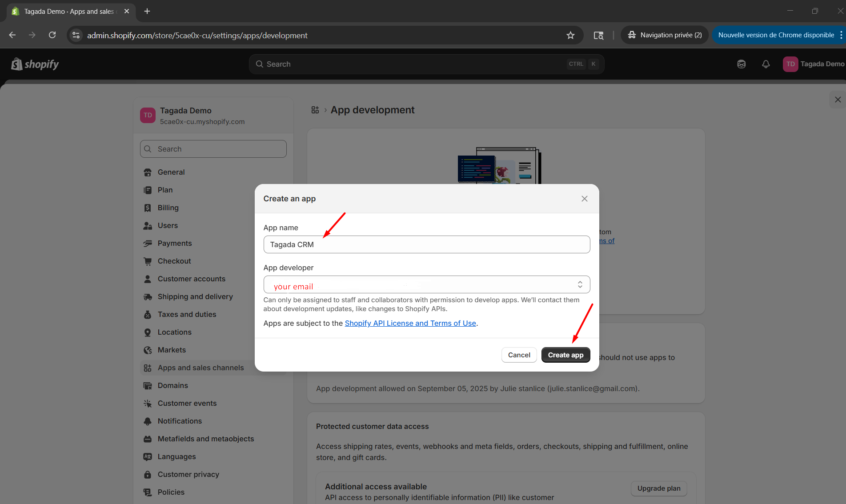Focus the App name text field
The height and width of the screenshot is (504, 846).
[427, 244]
